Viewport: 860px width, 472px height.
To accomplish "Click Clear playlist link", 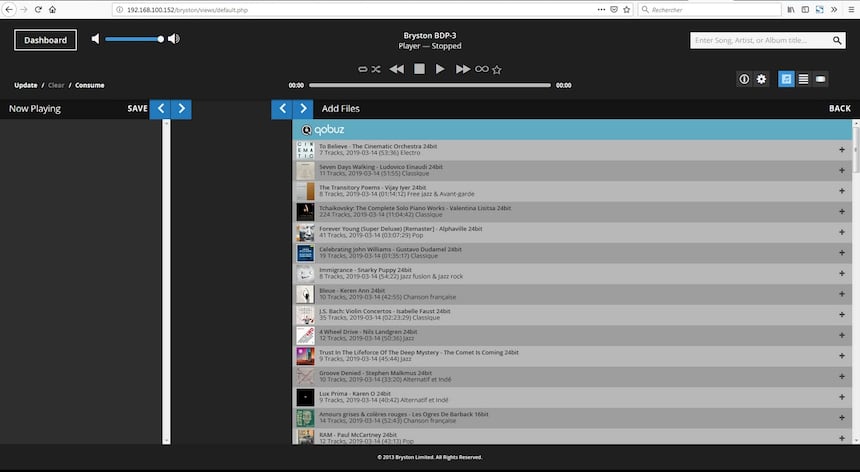I will [x=56, y=85].
